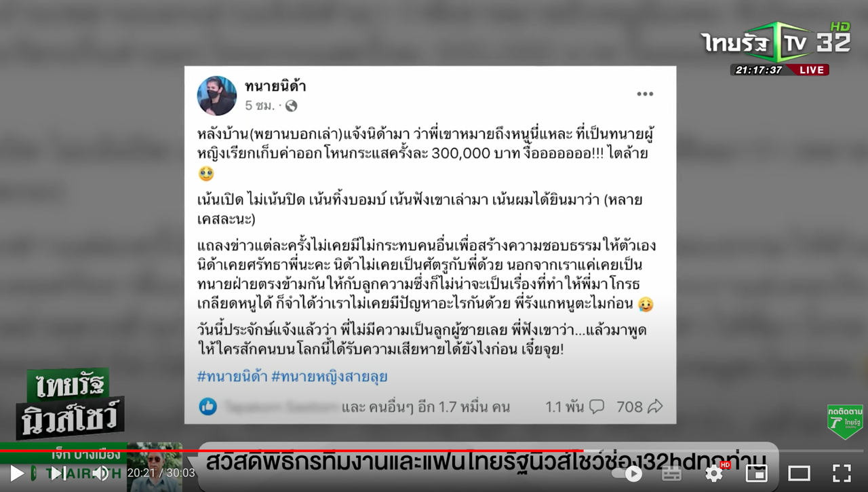The image size is (868, 492).
Task: Enter full screen mode
Action: click(842, 473)
